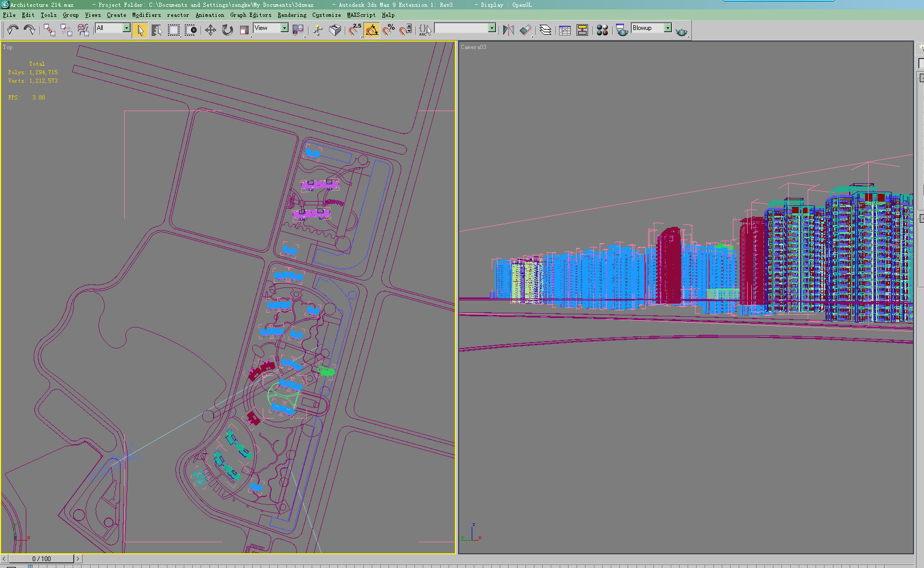Open the MAXScript menu
The width and height of the screenshot is (924, 568).
click(361, 15)
